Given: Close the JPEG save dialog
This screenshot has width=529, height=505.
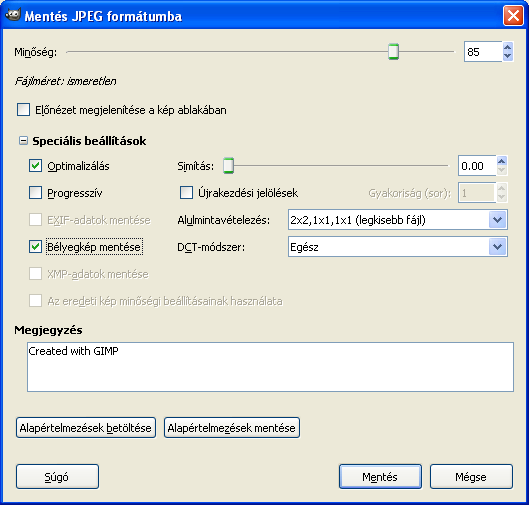Looking at the screenshot, I should tap(513, 16).
